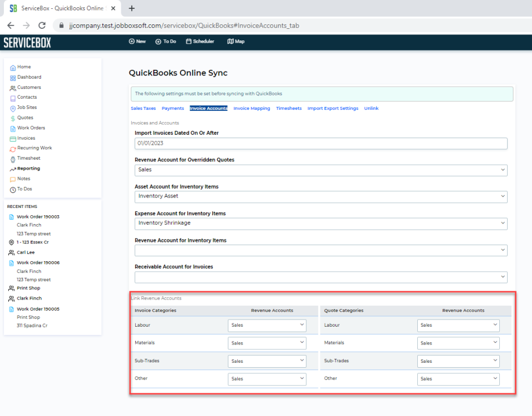Click the Dashboard grid icon

[13, 78]
